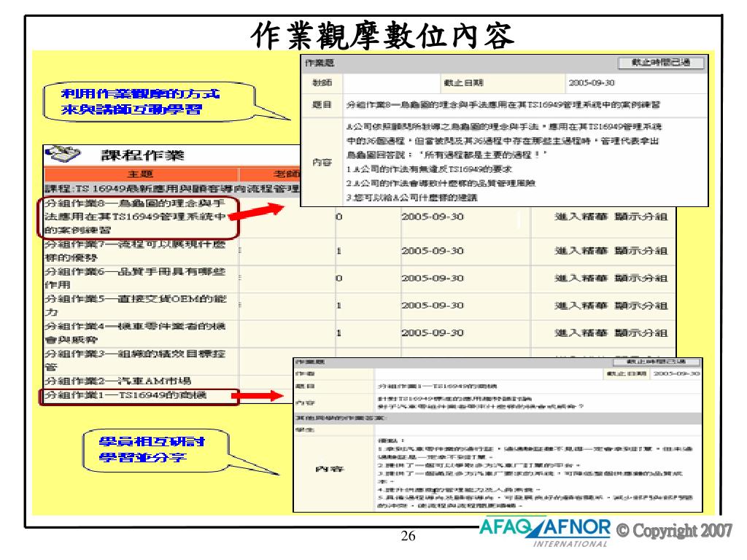747x560 pixels.
Task: Click date 2005-09-30 in 分組作業8 row
Action: pos(433,217)
